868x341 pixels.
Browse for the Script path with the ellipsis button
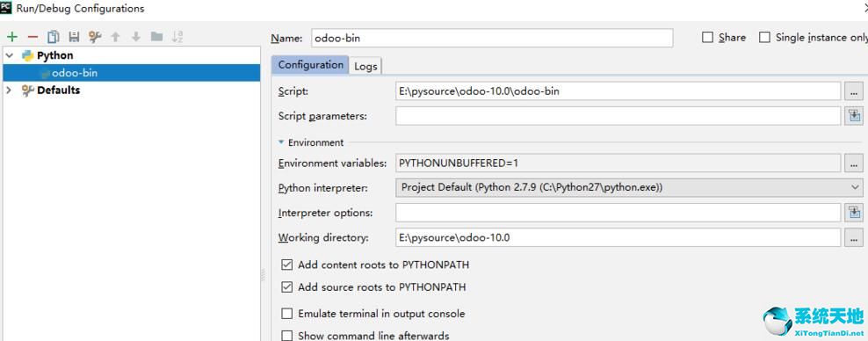[854, 91]
